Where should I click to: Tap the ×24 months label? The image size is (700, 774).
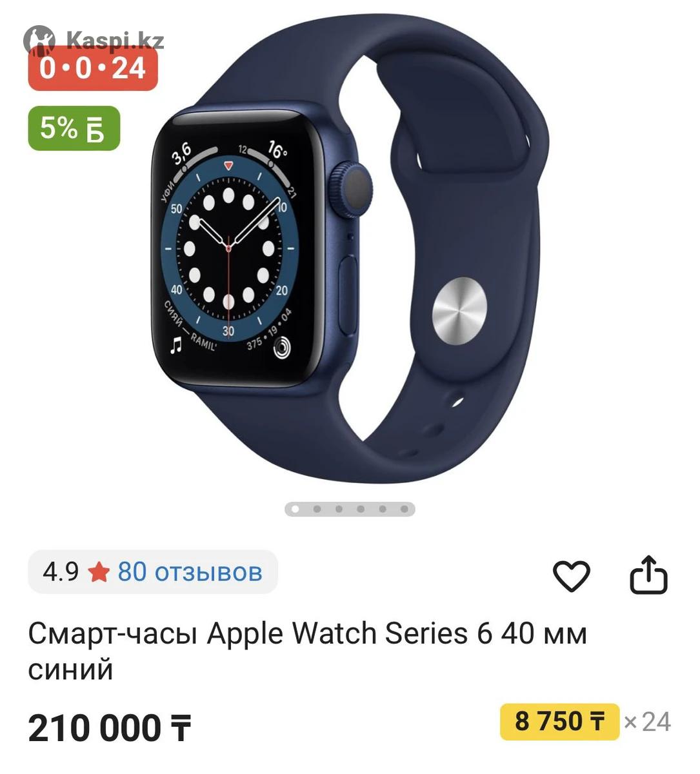(x=648, y=722)
